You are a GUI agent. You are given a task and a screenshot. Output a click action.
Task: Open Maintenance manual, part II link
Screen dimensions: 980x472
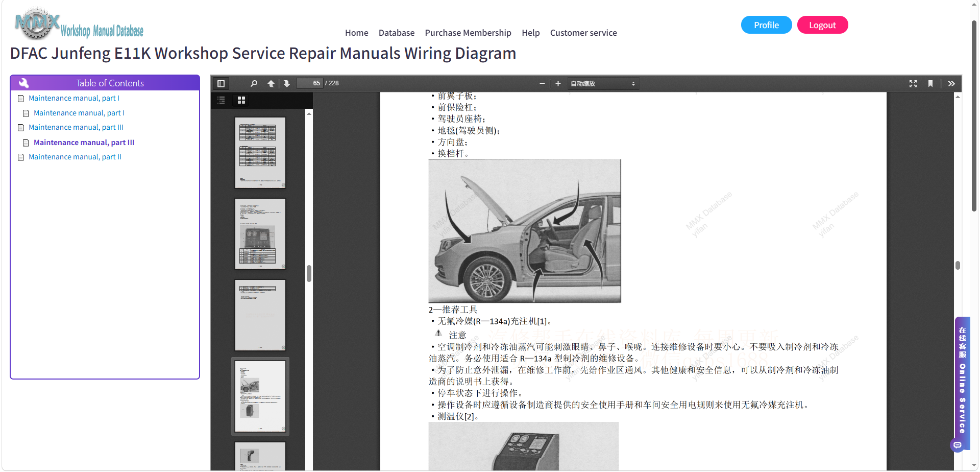[x=75, y=157]
